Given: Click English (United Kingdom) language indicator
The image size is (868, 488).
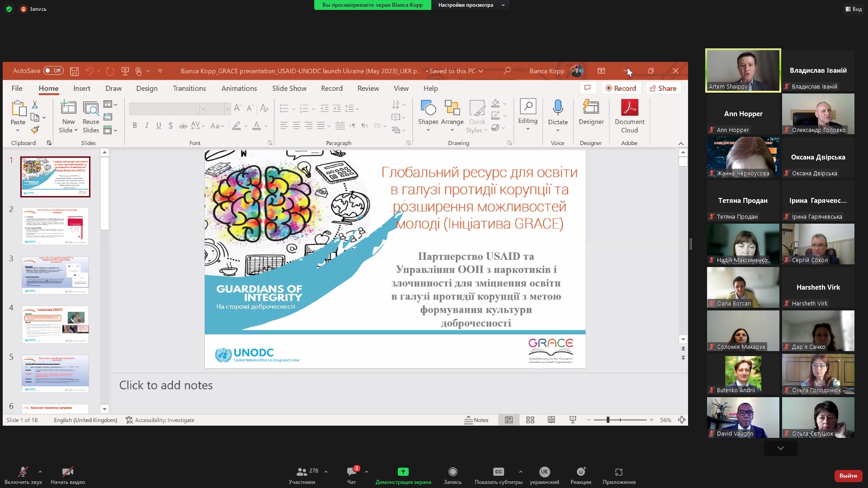Looking at the screenshot, I should point(85,420).
